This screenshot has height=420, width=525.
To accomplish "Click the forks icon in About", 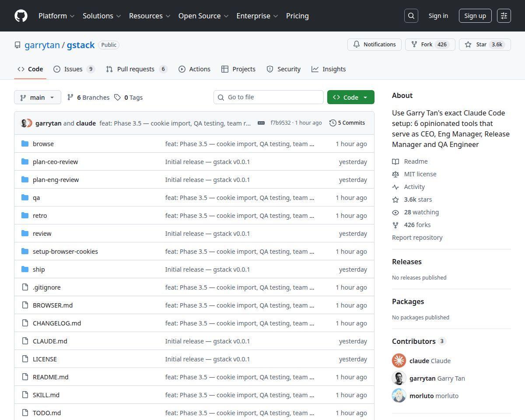I will (395, 225).
